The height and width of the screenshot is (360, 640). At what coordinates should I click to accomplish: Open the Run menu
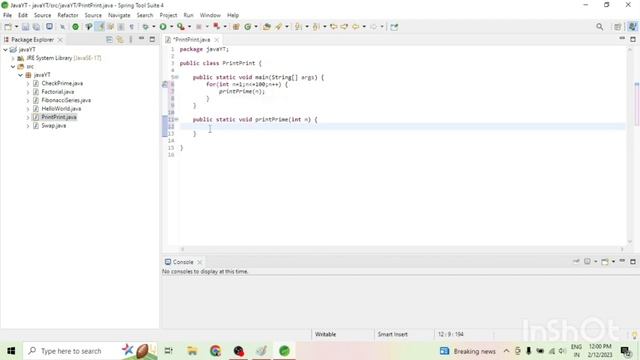188,15
